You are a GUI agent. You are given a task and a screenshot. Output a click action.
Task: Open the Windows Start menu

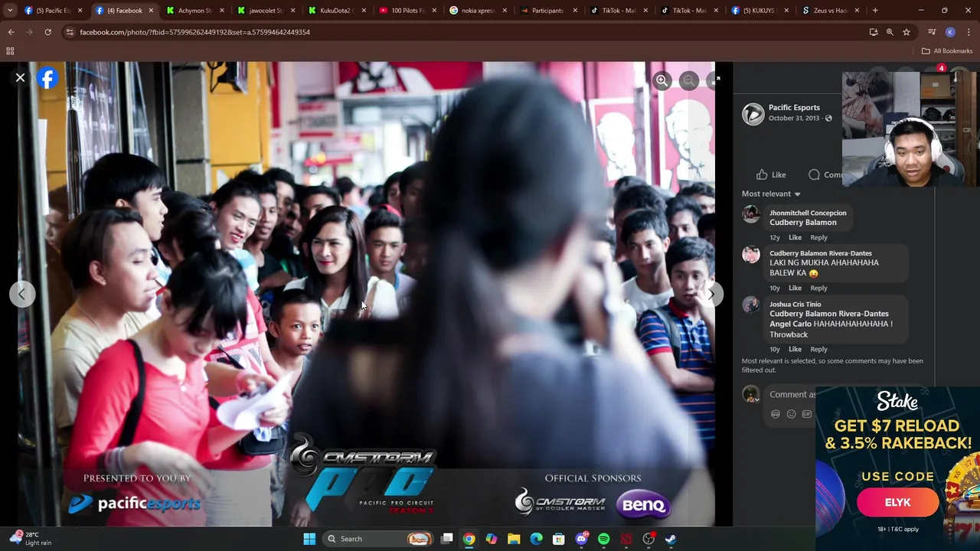click(x=309, y=539)
